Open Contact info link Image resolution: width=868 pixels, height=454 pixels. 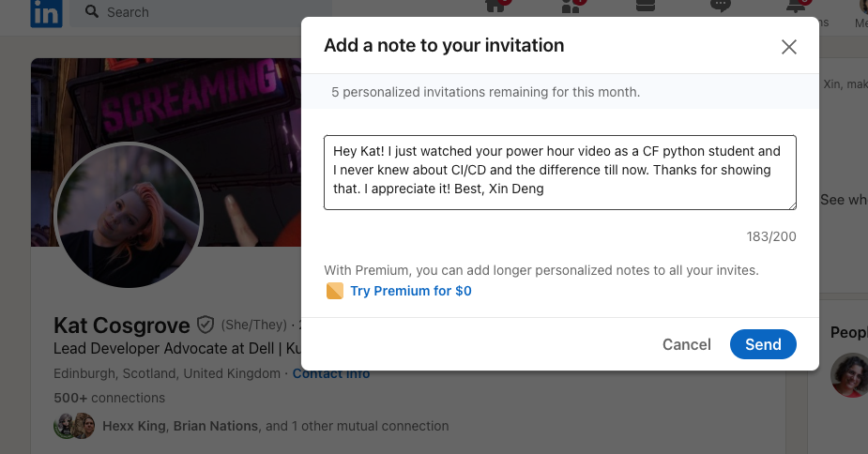tap(331, 373)
